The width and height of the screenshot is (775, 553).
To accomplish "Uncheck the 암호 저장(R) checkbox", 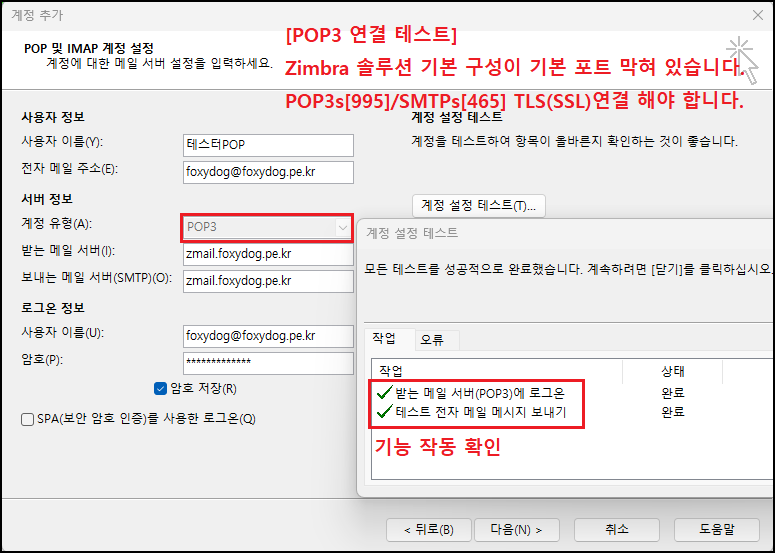I will tap(160, 389).
